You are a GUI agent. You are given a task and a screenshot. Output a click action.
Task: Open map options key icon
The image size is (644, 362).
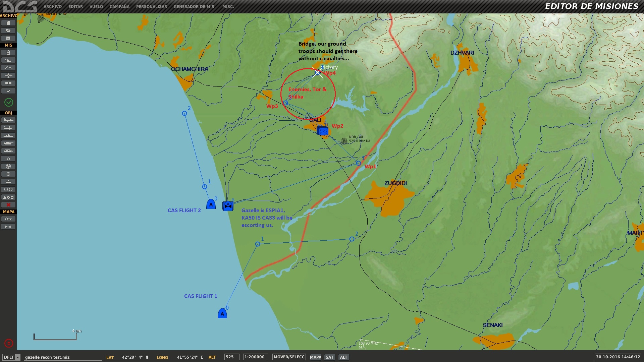point(8,219)
